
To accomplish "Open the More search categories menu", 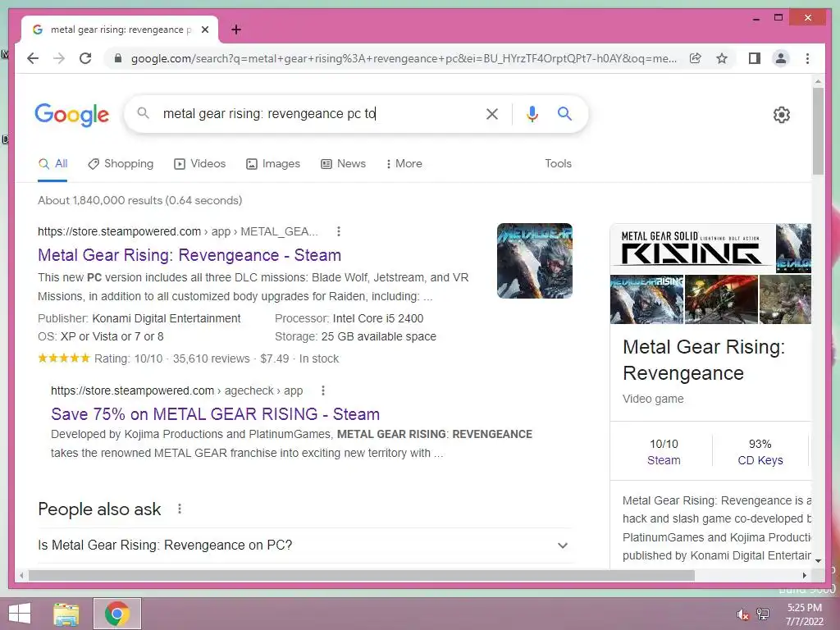I will pos(404,164).
